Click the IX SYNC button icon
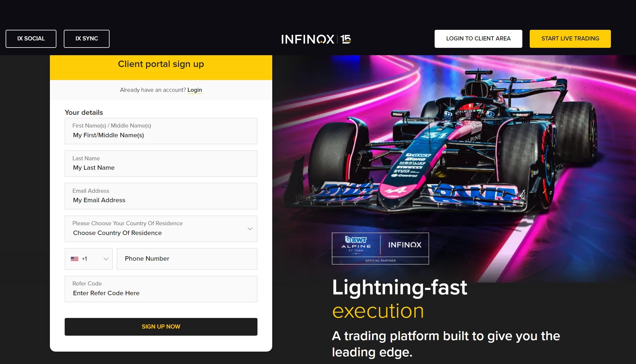Screen dimensions: 636x364 coord(87,39)
